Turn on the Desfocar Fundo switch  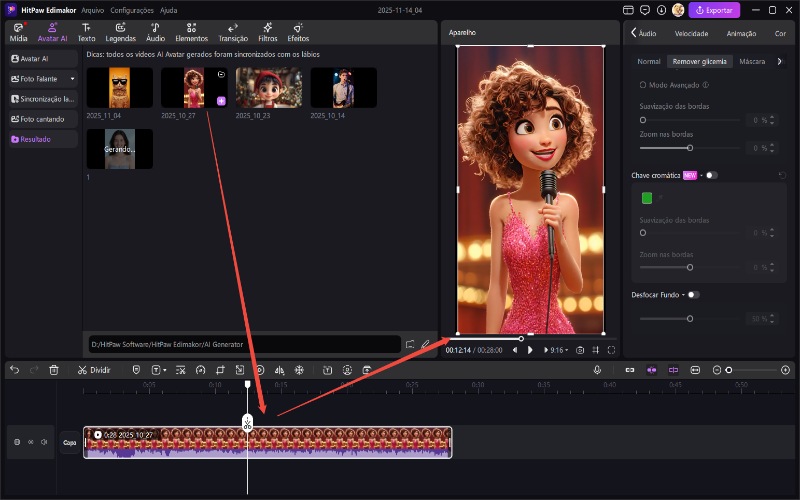click(693, 295)
